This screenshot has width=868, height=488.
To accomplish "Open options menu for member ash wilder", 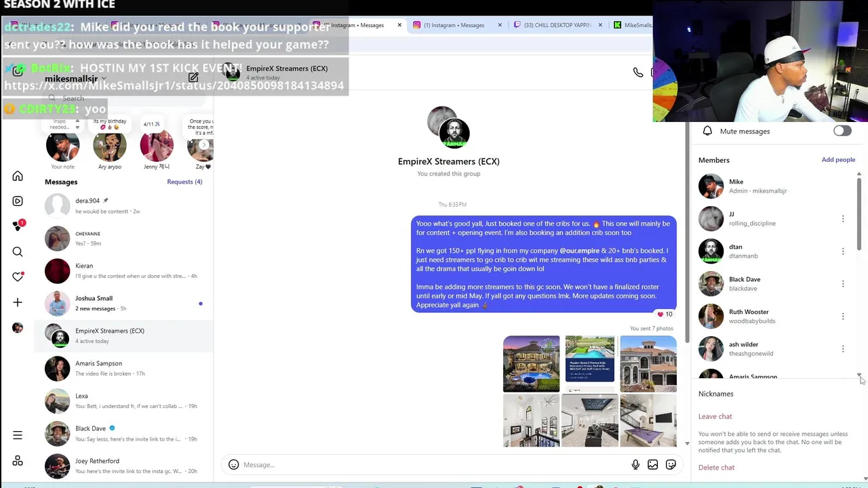I will 843,349.
